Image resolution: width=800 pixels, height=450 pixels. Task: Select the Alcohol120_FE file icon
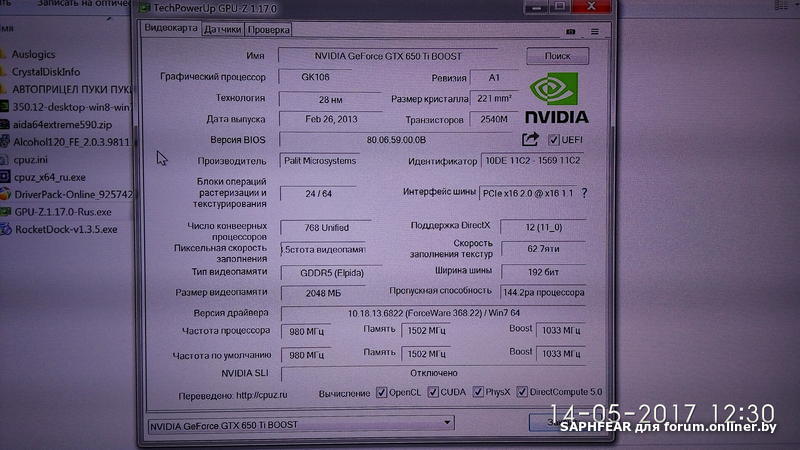[5, 141]
